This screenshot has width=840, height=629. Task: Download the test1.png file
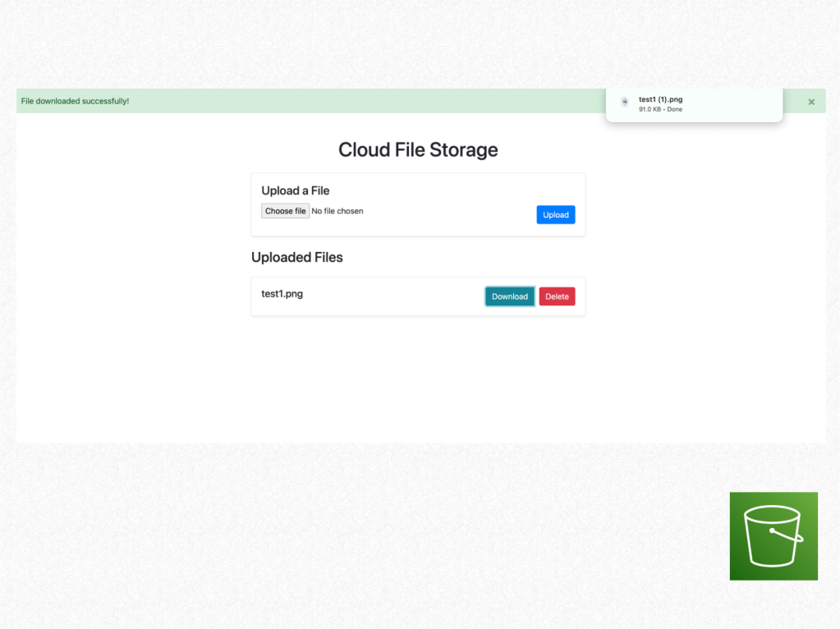click(x=509, y=296)
